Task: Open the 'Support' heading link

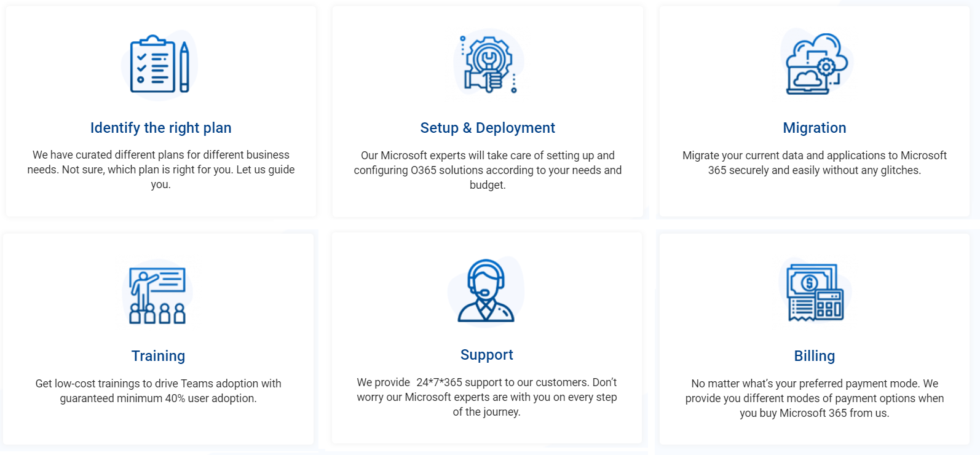Action: (x=487, y=355)
